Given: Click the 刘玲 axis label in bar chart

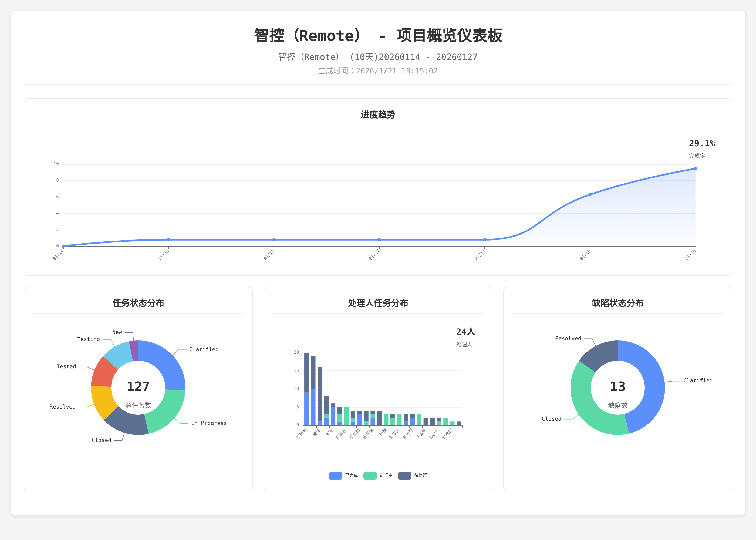Looking at the screenshot, I should (329, 432).
